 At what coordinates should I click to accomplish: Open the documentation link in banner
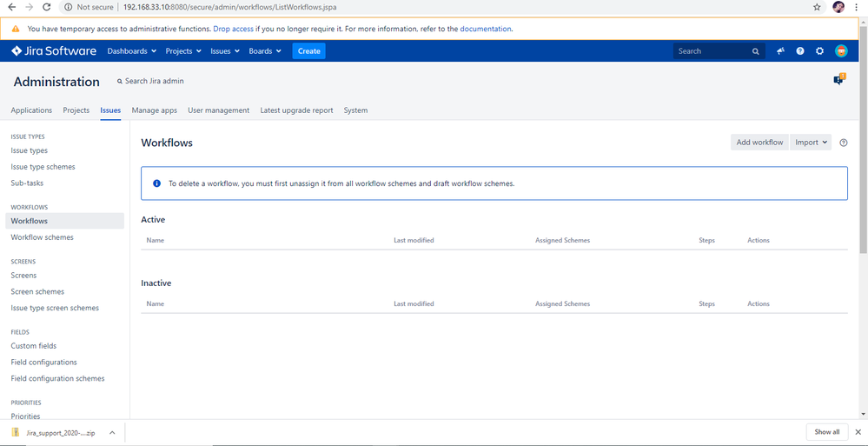(486, 29)
